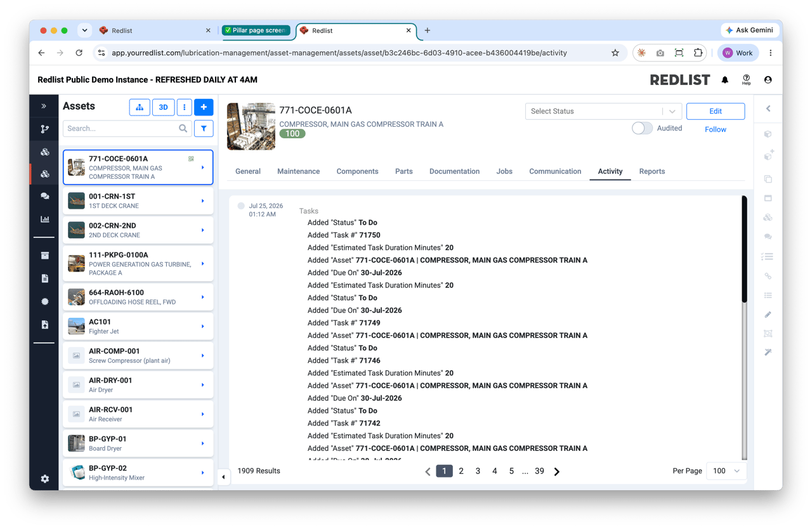Open the branch/workflow icon in left sidebar
The image size is (812, 529).
(x=44, y=129)
